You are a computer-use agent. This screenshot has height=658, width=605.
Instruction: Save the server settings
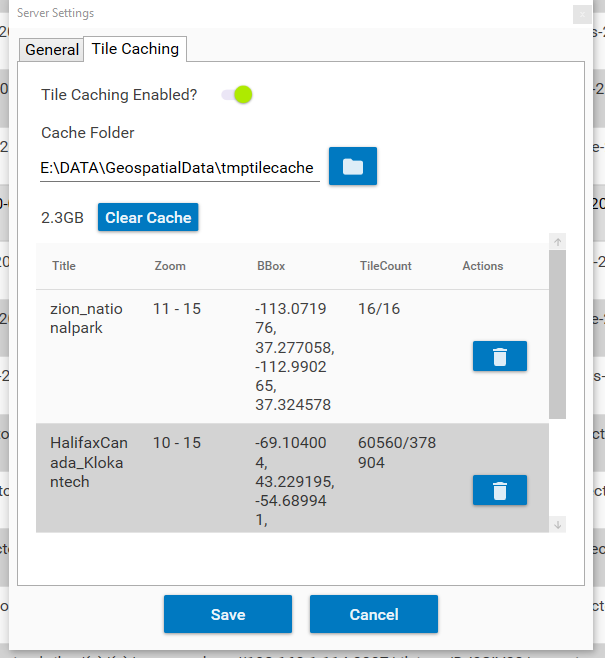pyautogui.click(x=228, y=614)
